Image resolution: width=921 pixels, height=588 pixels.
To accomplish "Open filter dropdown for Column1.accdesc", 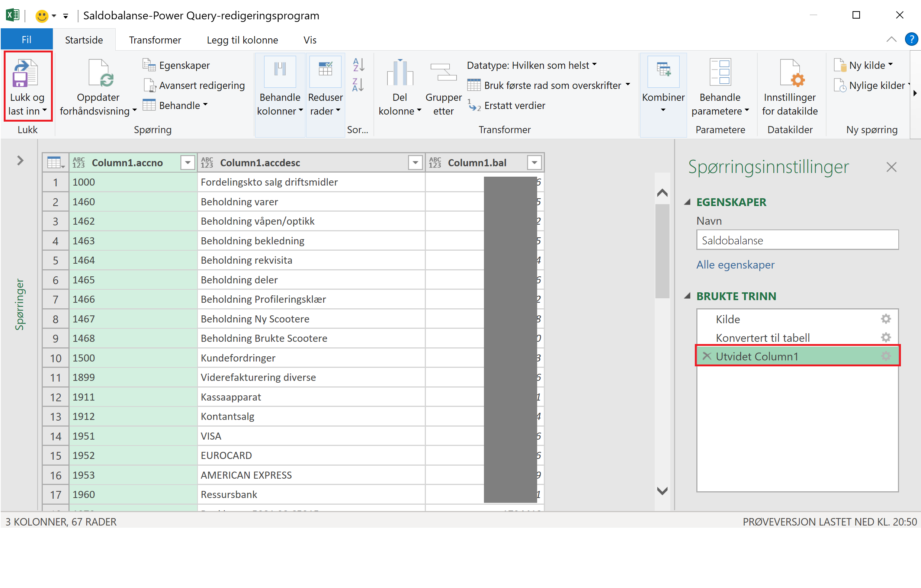I will 415,163.
